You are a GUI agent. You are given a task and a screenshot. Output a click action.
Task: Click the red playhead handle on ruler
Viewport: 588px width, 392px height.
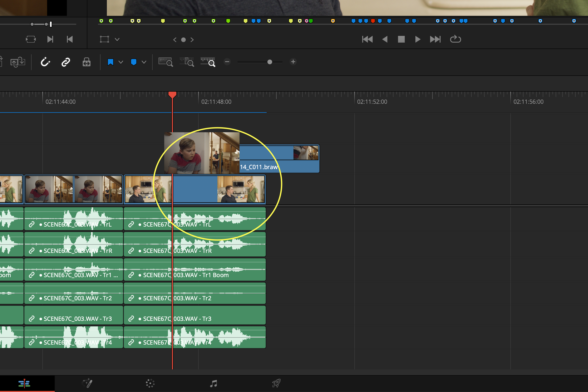pos(172,95)
